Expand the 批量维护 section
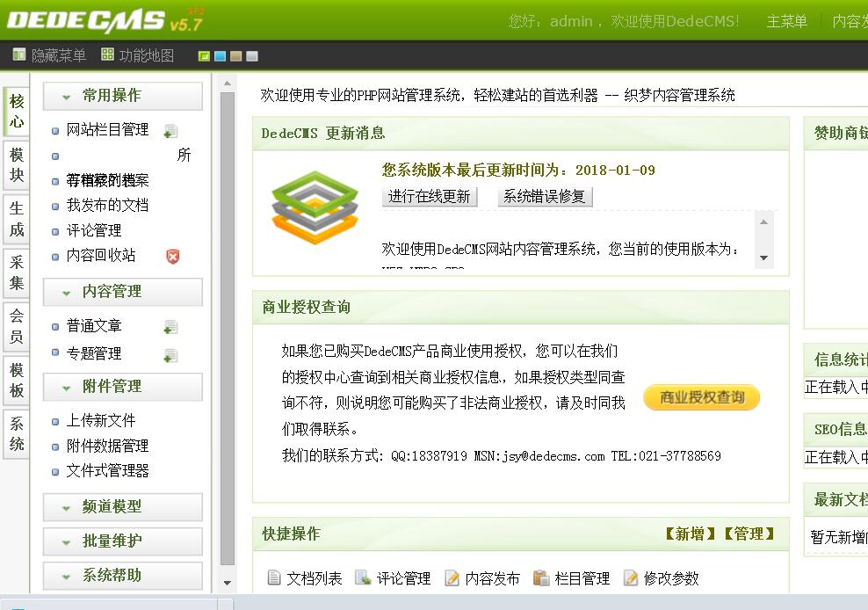This screenshot has width=868, height=610. tap(123, 541)
